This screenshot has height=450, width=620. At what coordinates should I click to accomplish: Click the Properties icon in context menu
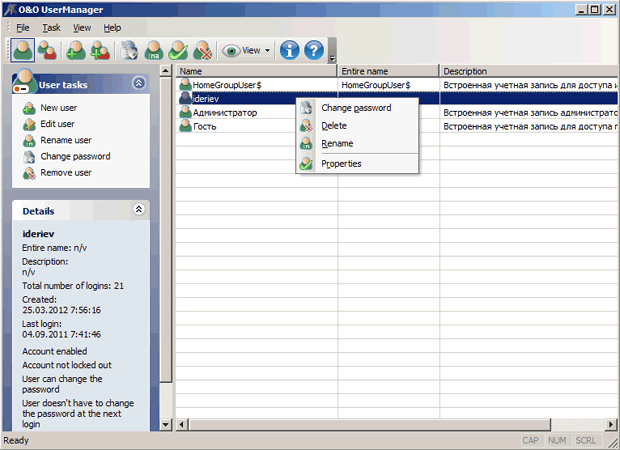pyautogui.click(x=306, y=164)
